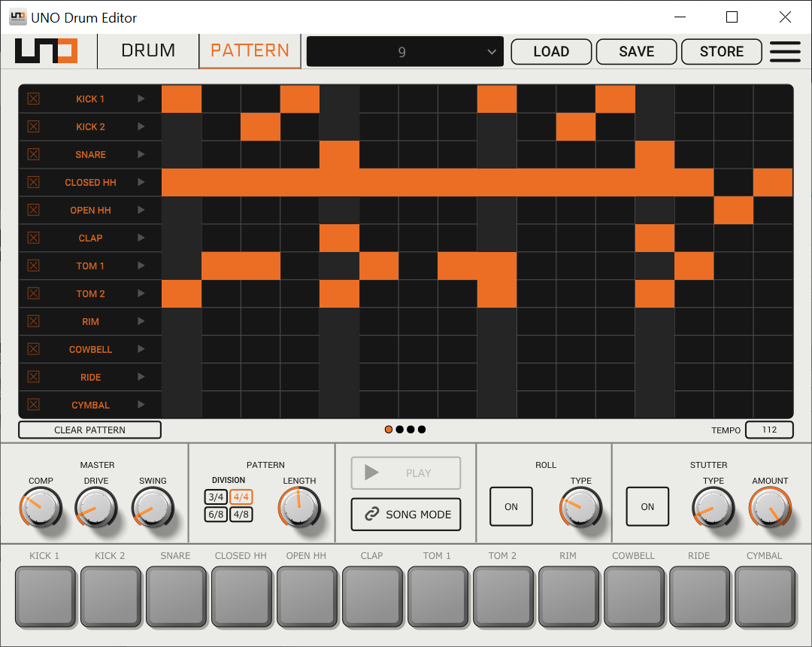Switch to the DRUM tab
The width and height of the screenshot is (812, 647).
(147, 50)
